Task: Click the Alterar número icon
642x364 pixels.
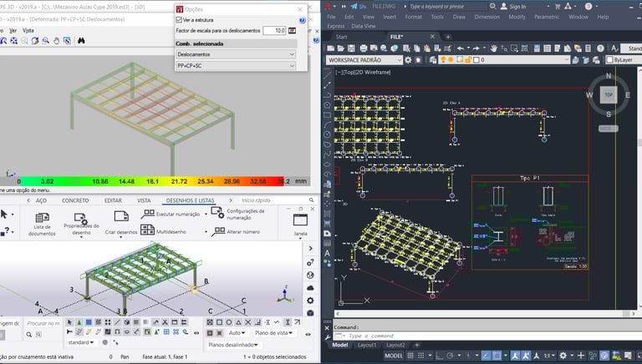Action: pyautogui.click(x=218, y=231)
